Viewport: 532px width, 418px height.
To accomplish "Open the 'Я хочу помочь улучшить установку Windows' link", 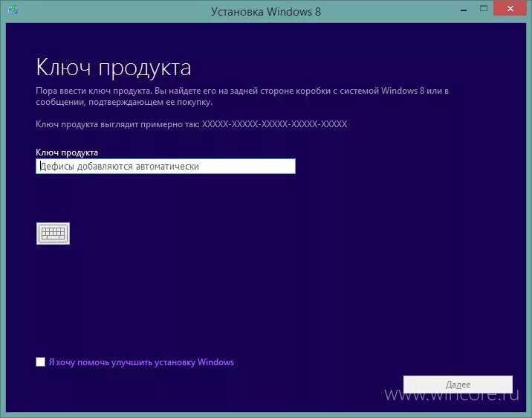I will pos(141,362).
